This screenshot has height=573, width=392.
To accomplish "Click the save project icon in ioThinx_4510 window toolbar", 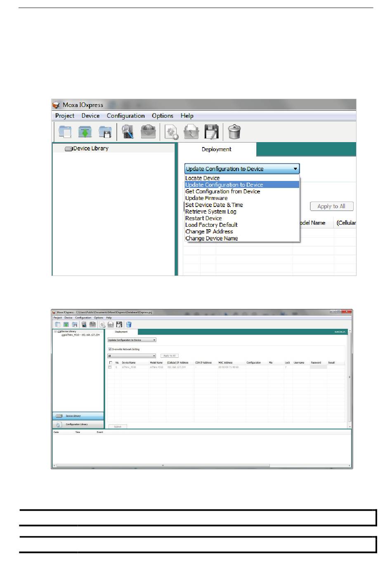I will (x=75, y=325).
